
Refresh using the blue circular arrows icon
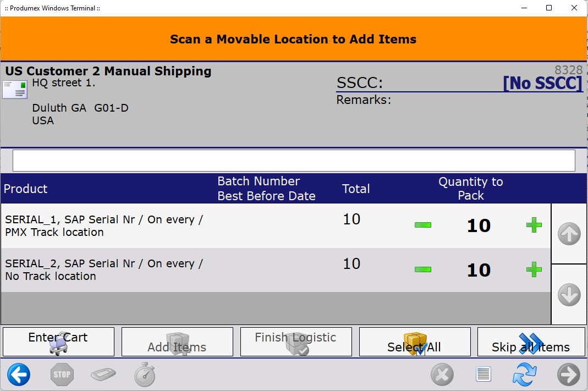(x=524, y=375)
